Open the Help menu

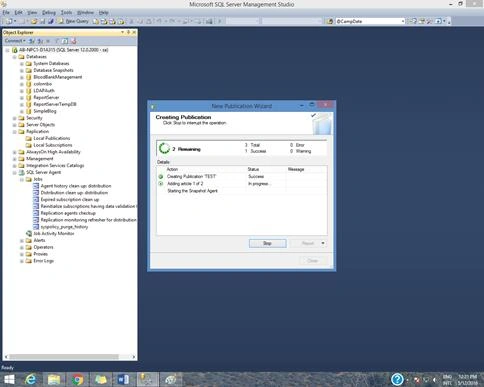coord(103,12)
